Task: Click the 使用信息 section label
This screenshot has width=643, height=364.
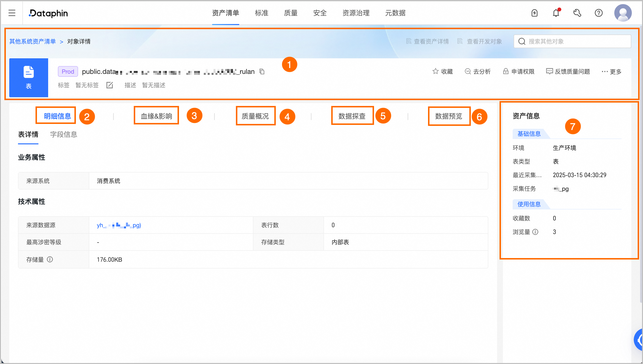Action: [529, 204]
